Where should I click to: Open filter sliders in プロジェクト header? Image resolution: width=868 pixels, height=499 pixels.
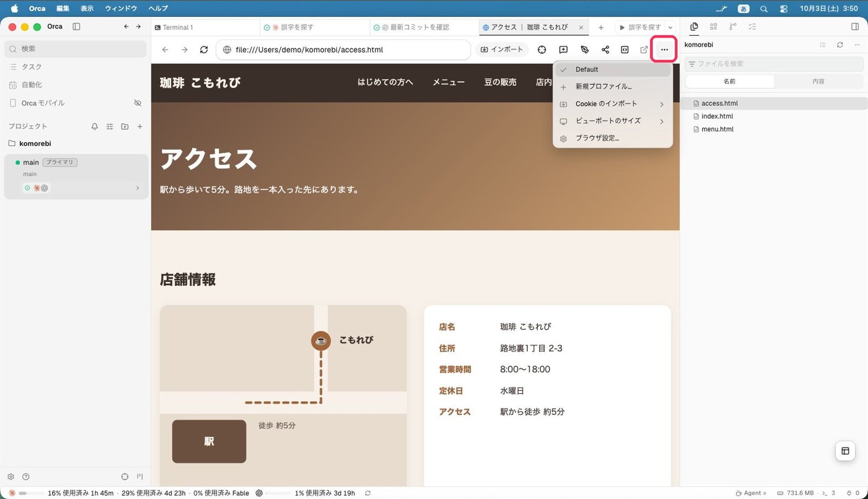coord(110,126)
